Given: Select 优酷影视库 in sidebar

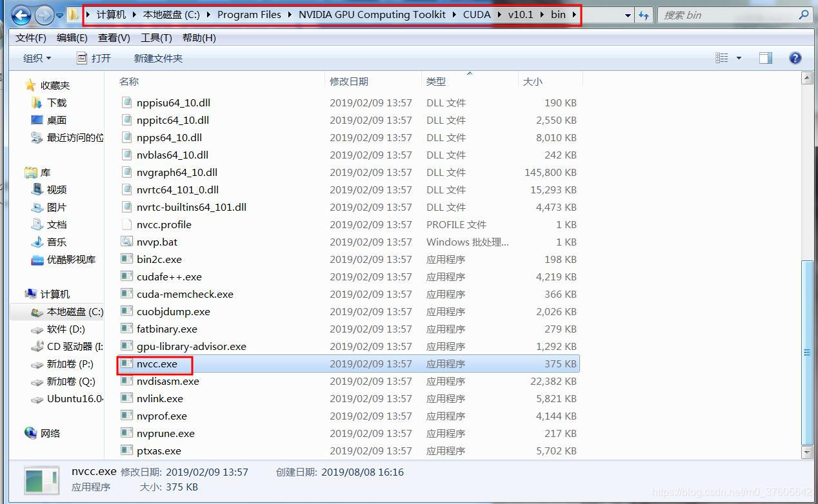Looking at the screenshot, I should (71, 259).
